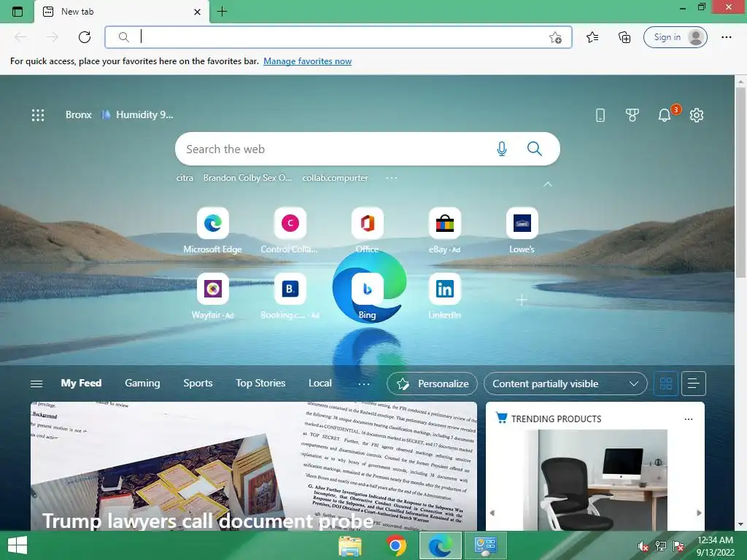Show next trending product arrow
Screen dimensions: 747x560
click(x=699, y=513)
